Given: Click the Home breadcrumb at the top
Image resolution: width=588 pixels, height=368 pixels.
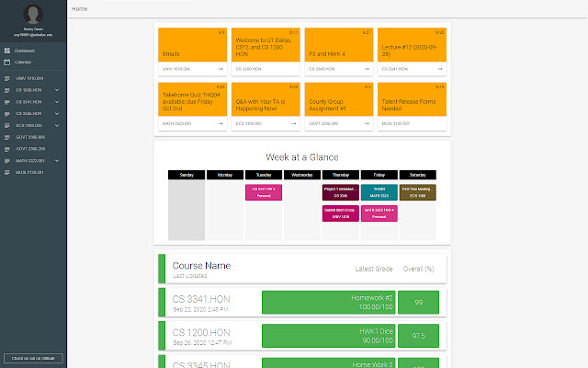Looking at the screenshot, I should click(80, 8).
